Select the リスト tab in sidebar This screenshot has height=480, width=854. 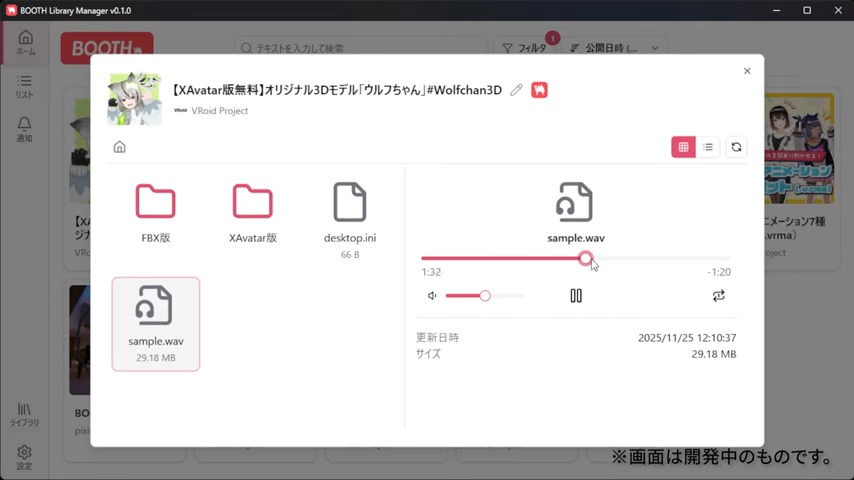click(x=24, y=86)
